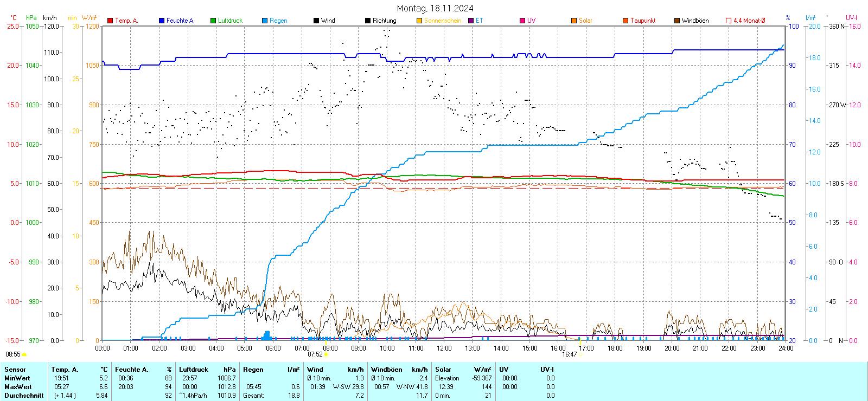Select the Luftdruck column header in table

tap(194, 370)
